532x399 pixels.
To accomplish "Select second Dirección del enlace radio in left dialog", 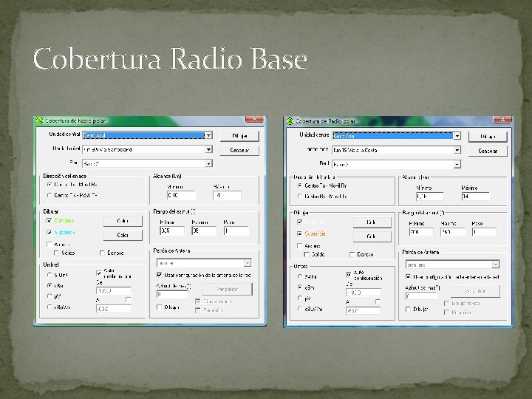I will [x=50, y=196].
